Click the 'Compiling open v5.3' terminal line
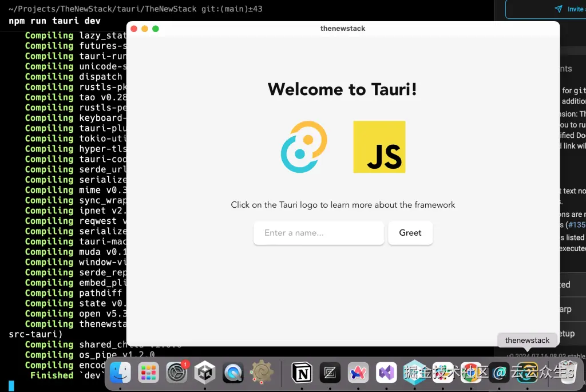The width and height of the screenshot is (586, 392). [76, 314]
